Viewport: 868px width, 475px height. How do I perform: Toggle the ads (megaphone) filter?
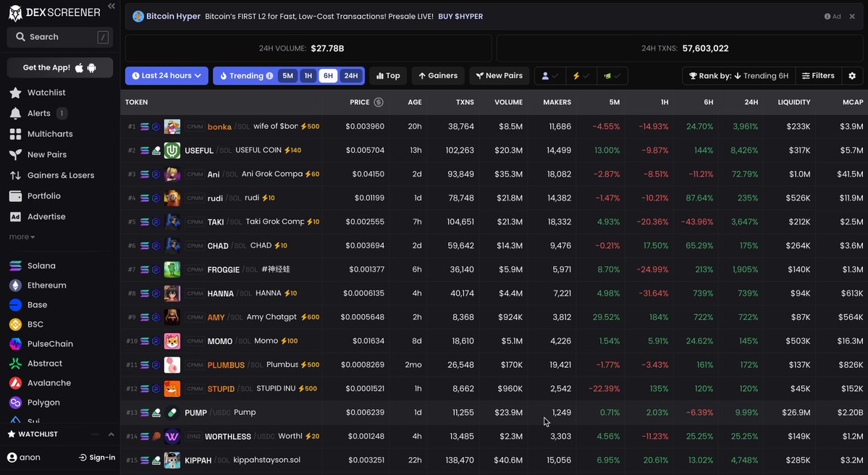coord(612,76)
